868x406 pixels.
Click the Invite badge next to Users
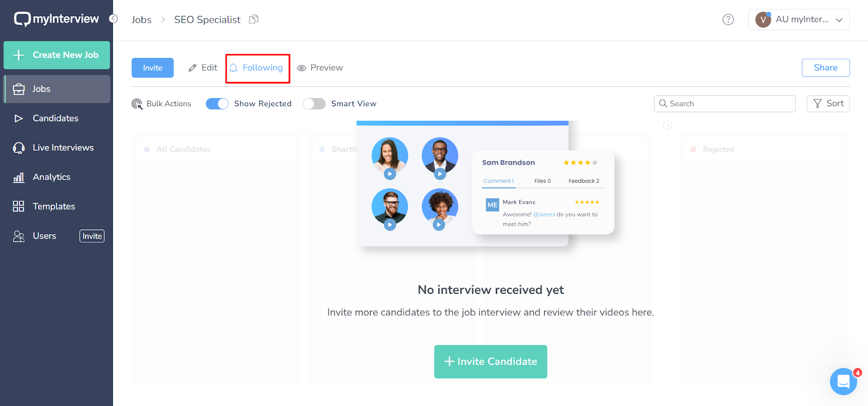click(92, 236)
